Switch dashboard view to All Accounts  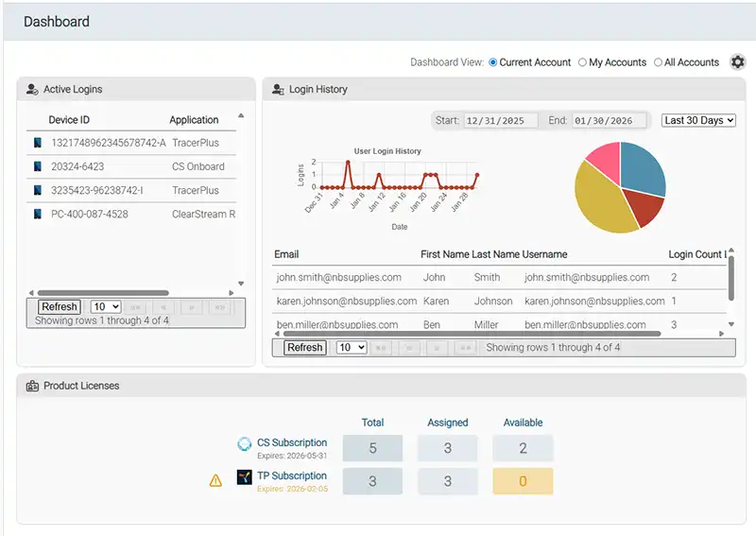coord(658,62)
